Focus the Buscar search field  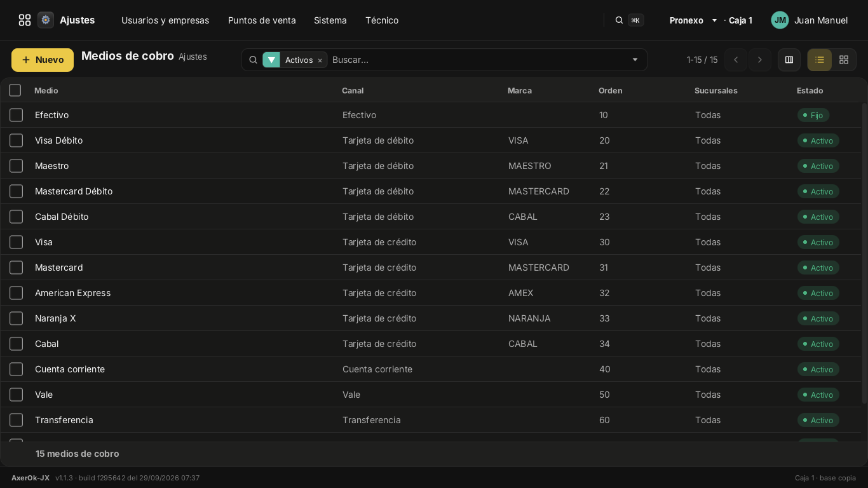pos(477,60)
